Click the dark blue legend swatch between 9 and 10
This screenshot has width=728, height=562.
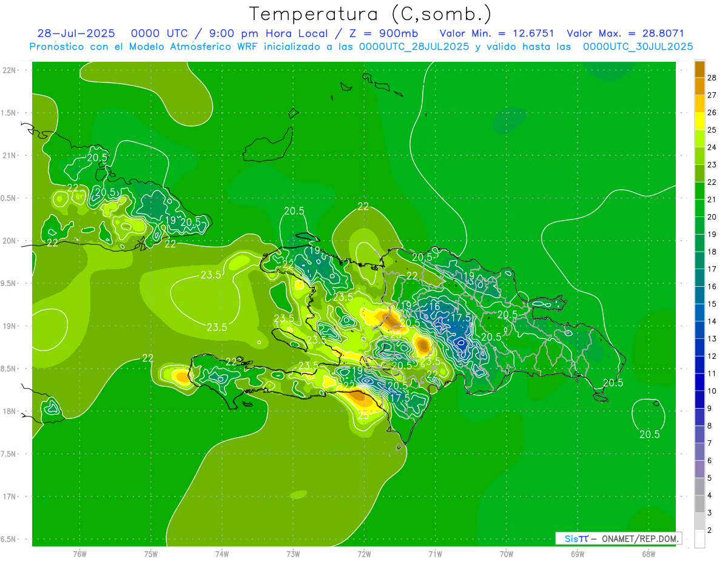click(699, 400)
